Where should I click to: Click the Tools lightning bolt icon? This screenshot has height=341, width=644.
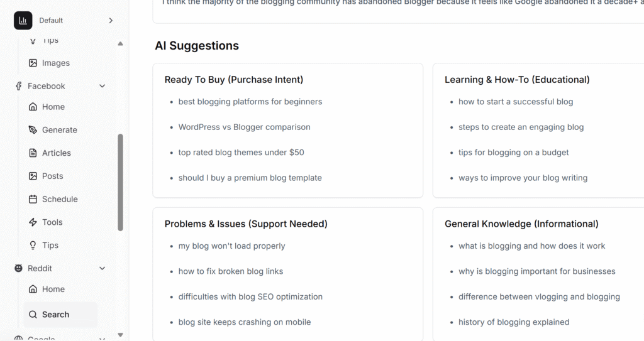pyautogui.click(x=33, y=222)
